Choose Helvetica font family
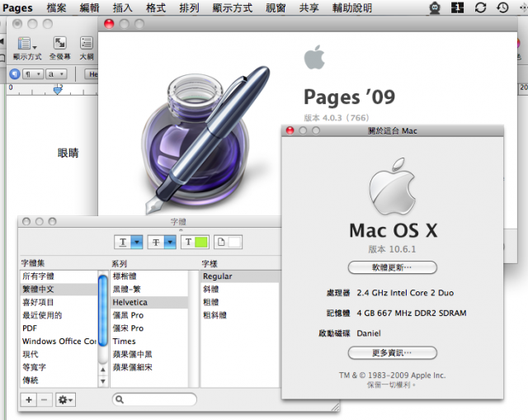Image resolution: width=528 pixels, height=420 pixels. point(149,302)
